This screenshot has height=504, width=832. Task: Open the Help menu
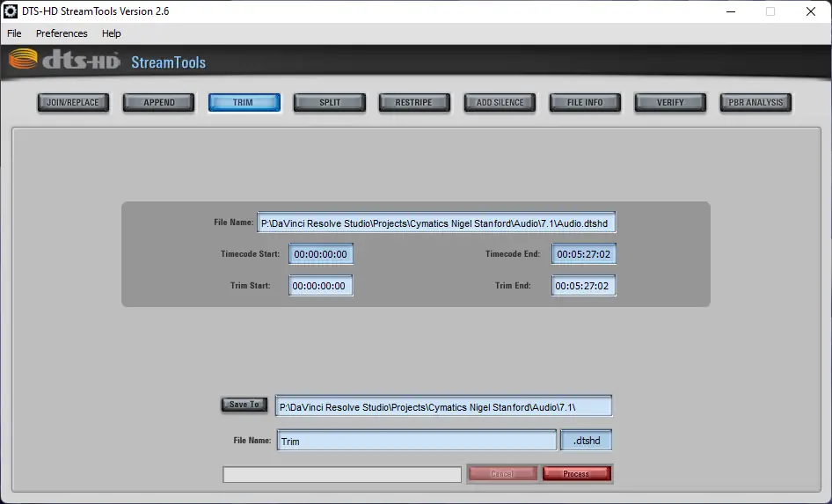(112, 33)
